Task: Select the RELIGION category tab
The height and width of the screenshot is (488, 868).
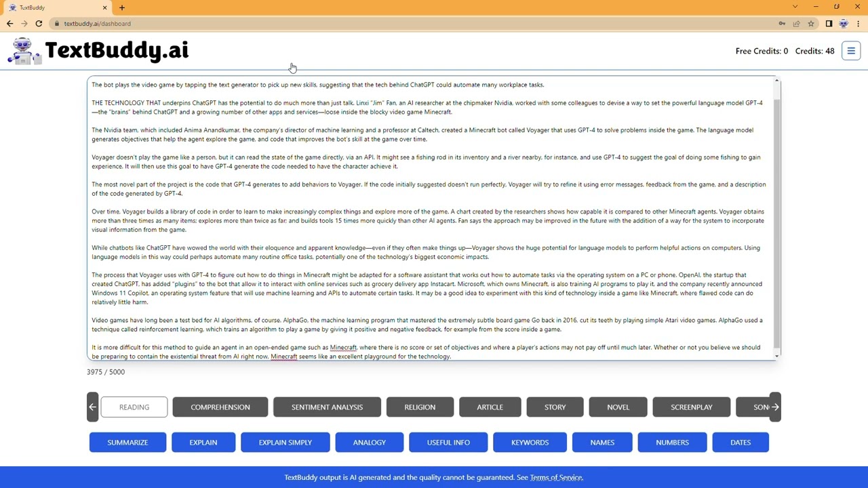Action: click(x=420, y=407)
